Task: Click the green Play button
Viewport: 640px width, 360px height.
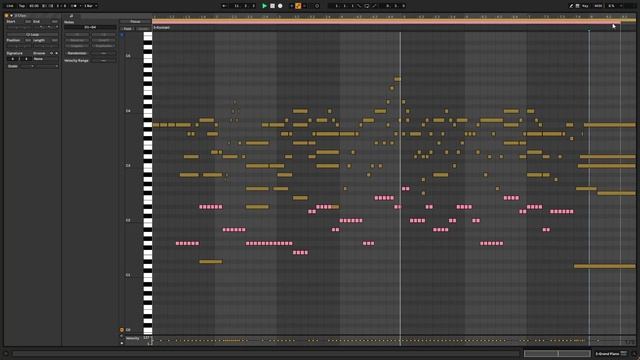Action: coord(264,6)
